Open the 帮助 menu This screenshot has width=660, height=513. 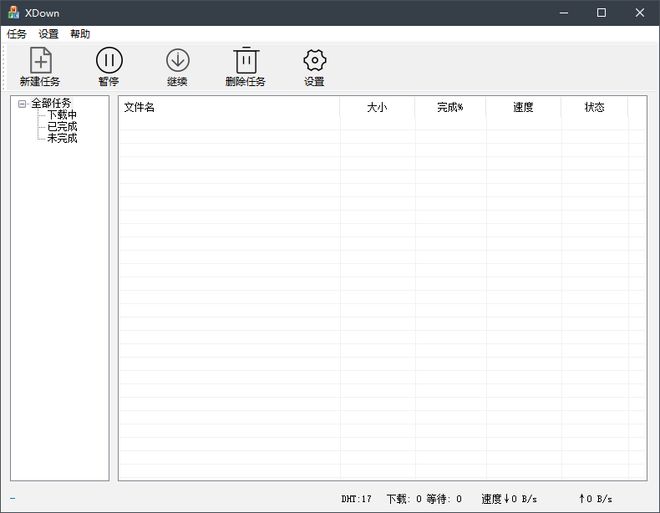click(80, 34)
